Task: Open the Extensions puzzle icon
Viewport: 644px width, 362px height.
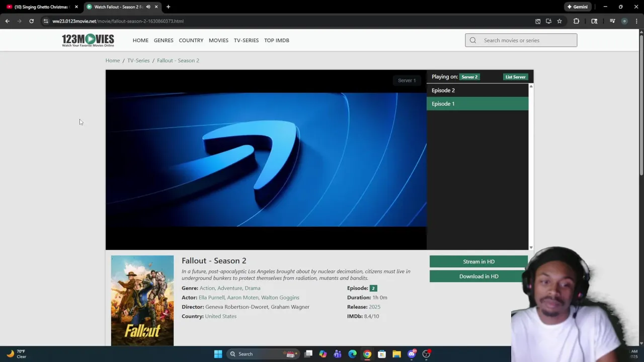Action: [576, 21]
